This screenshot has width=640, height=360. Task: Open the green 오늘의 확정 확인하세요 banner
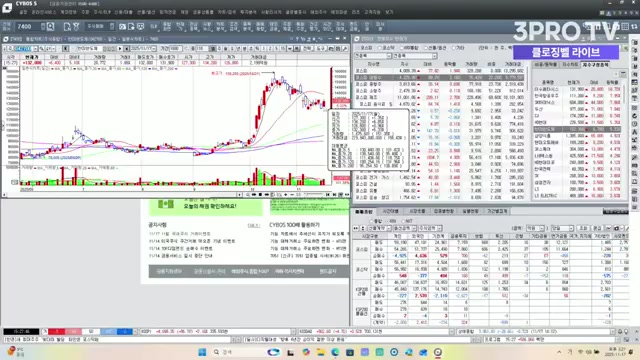(206, 207)
